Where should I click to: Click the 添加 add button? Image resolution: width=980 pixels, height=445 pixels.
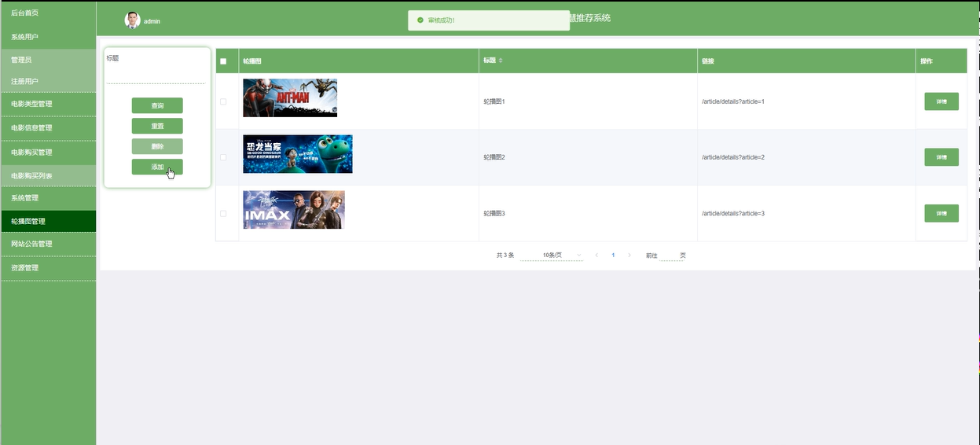click(x=157, y=167)
